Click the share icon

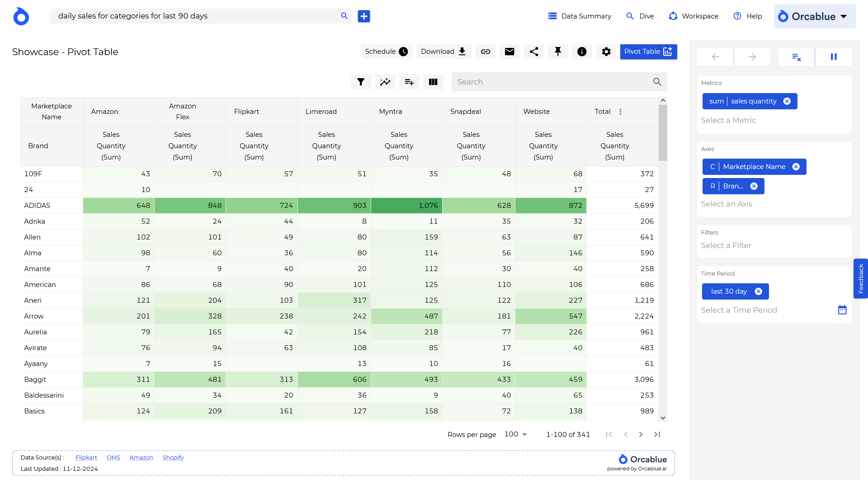534,52
